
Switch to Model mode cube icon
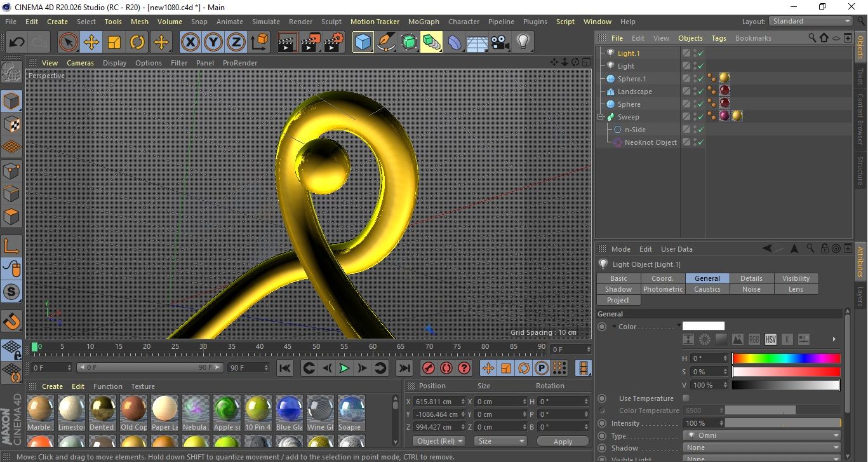(11, 102)
